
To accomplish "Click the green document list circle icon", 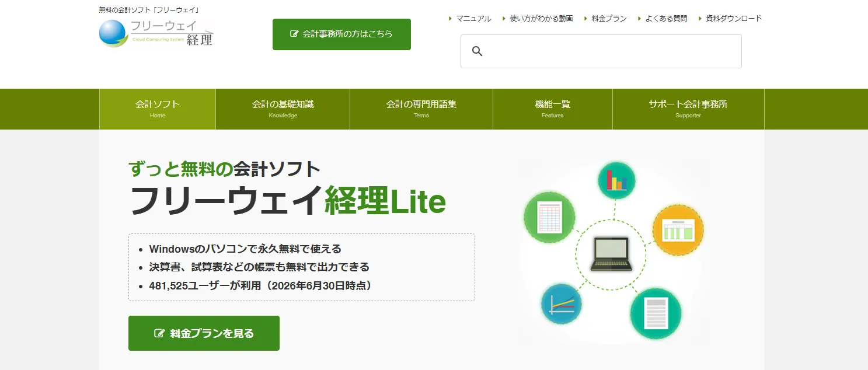I will click(x=656, y=313).
